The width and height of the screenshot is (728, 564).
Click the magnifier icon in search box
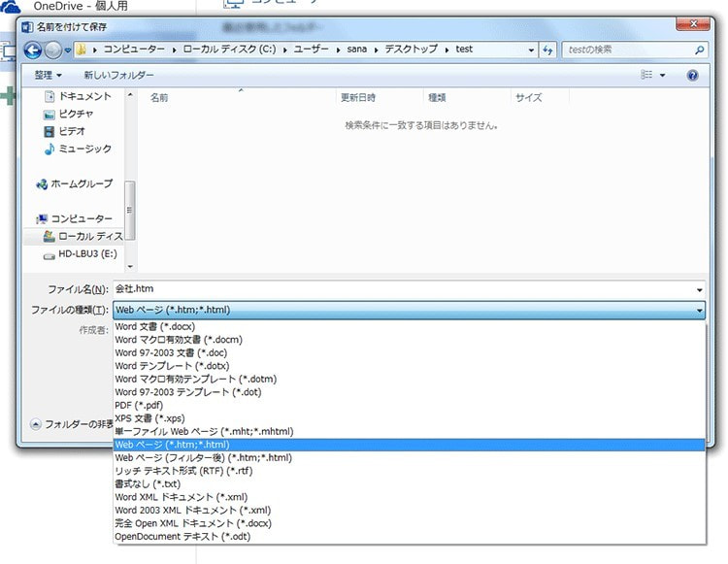point(700,50)
